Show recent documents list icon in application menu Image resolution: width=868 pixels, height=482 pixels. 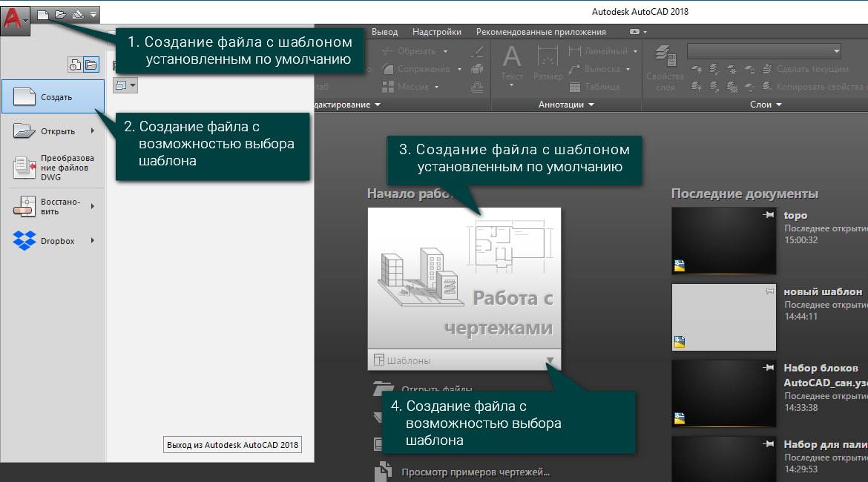(x=75, y=65)
